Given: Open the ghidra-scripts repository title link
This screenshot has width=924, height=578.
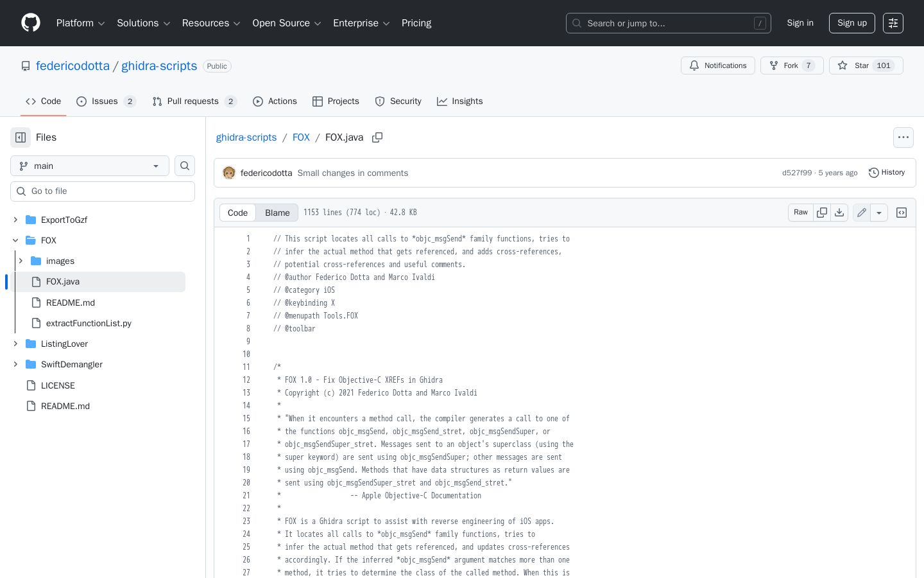Looking at the screenshot, I should click(x=159, y=66).
